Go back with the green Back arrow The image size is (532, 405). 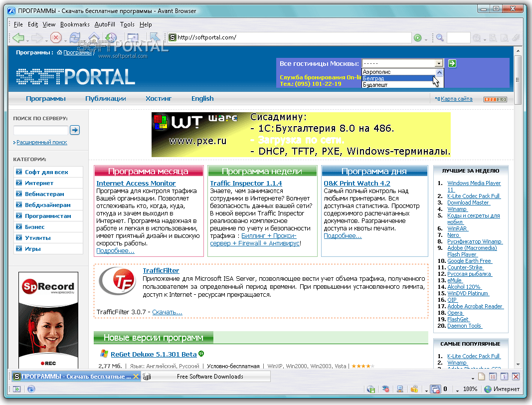coord(18,37)
